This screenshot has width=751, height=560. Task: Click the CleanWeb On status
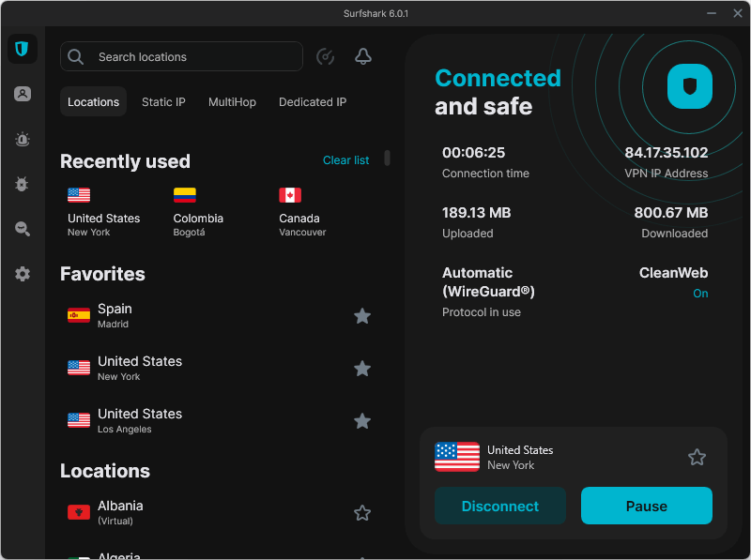click(700, 294)
